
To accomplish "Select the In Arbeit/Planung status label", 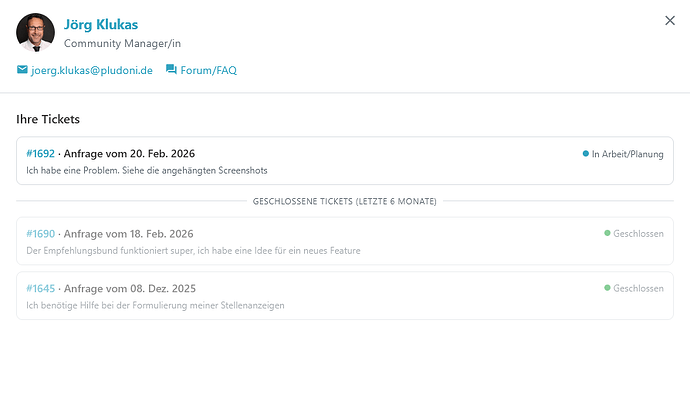I will tap(627, 154).
